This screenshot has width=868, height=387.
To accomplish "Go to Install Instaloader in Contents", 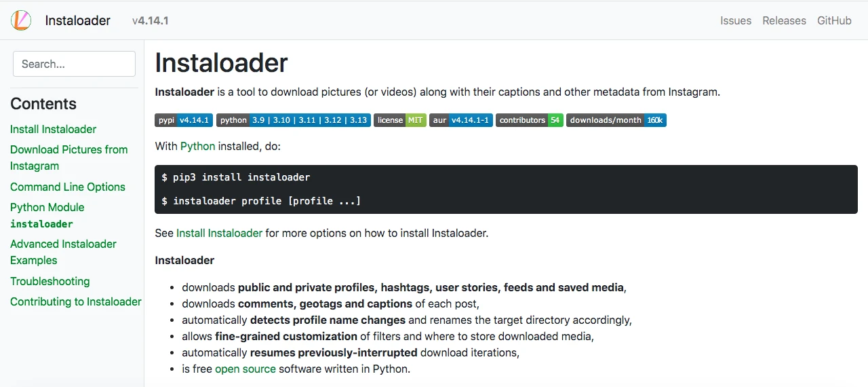I will pos(53,129).
